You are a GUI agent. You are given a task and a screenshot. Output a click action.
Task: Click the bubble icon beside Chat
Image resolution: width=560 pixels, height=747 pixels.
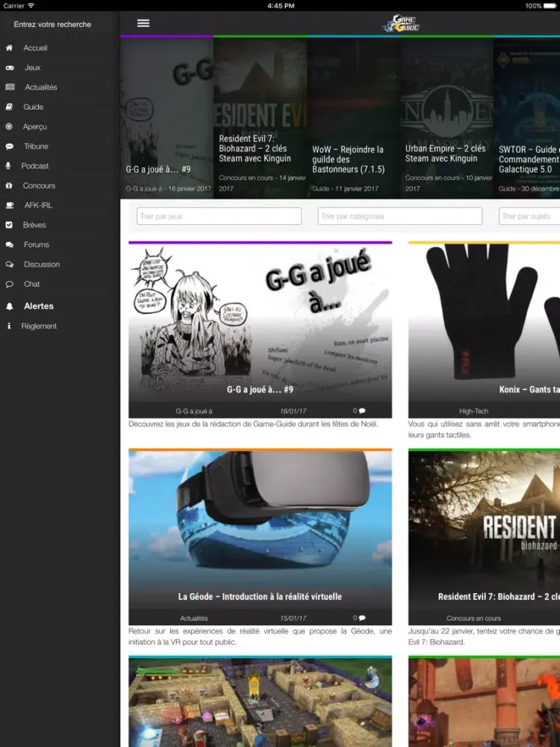click(x=9, y=284)
